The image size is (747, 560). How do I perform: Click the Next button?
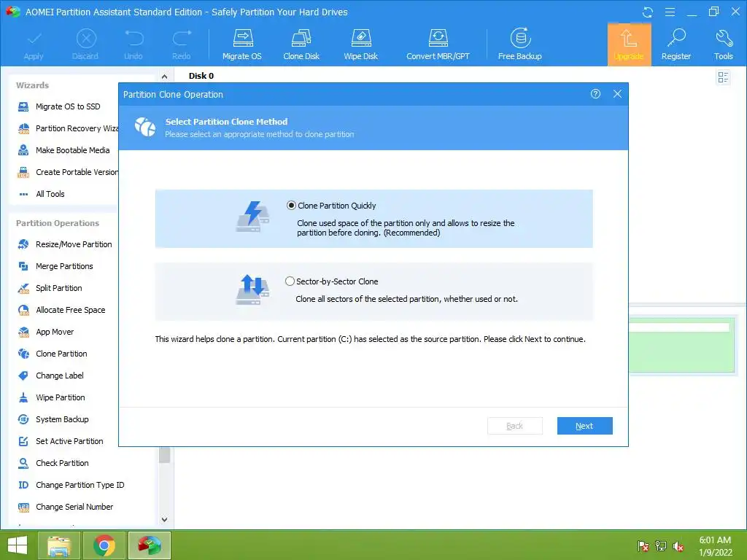(584, 426)
